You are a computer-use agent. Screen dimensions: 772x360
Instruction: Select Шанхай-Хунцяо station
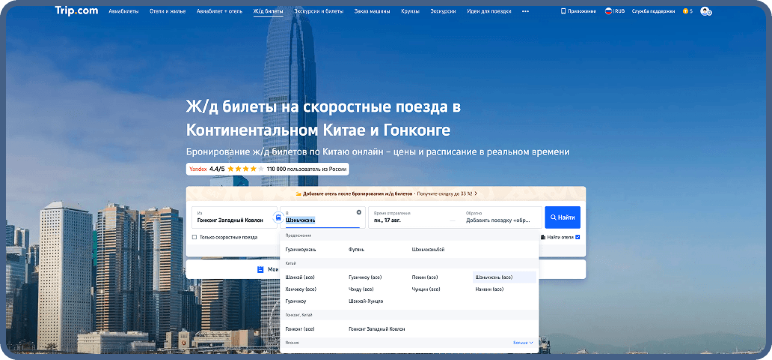coord(365,301)
